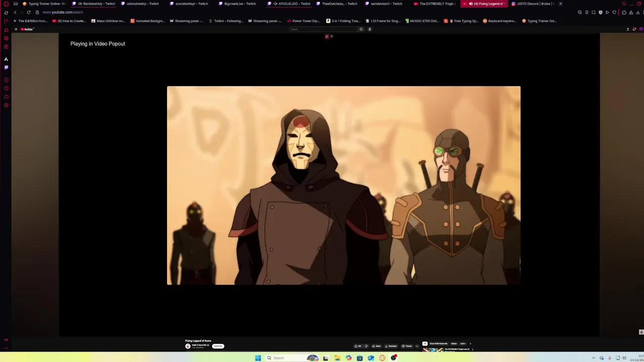Switch to The EXTREMELY Tragic YouTube tab

(435, 4)
